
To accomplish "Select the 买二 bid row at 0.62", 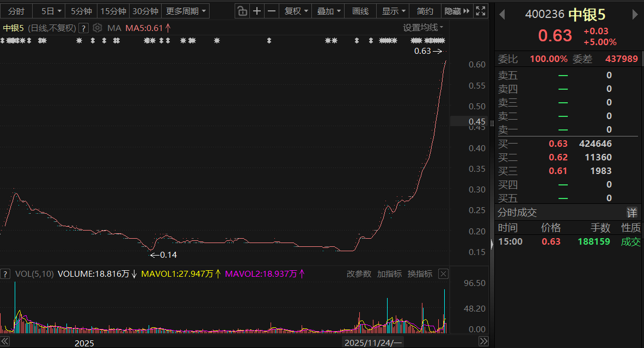I will point(568,157).
